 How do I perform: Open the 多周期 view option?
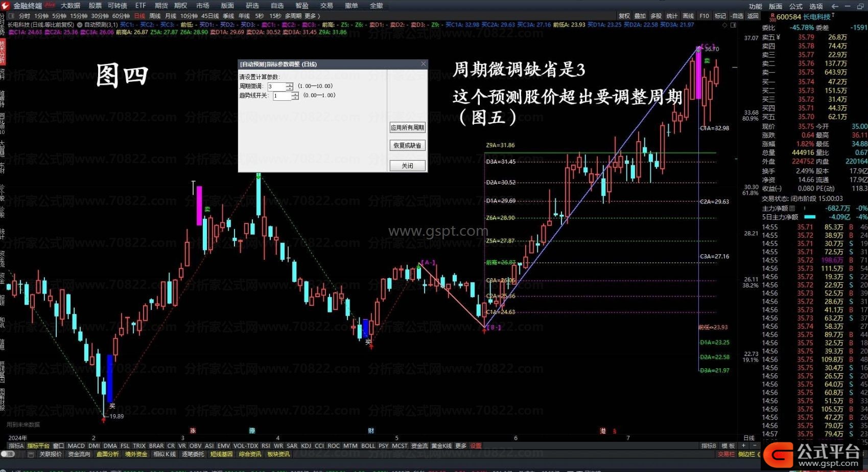pos(293,16)
